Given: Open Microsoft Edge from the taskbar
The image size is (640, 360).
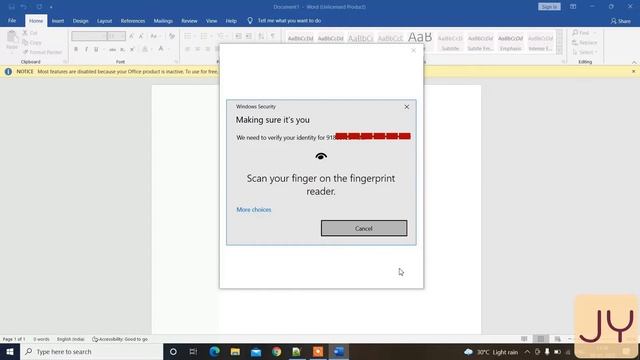Looking at the screenshot, I should tap(214, 351).
